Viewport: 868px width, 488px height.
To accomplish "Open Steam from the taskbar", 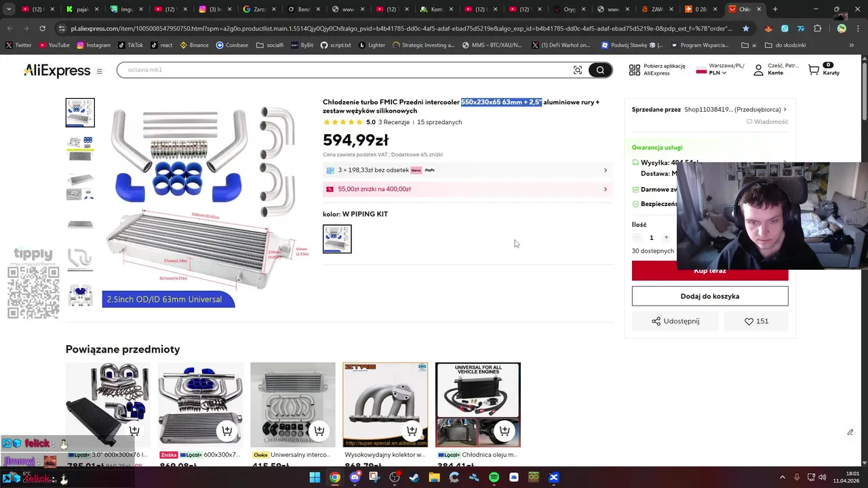I will point(414,478).
